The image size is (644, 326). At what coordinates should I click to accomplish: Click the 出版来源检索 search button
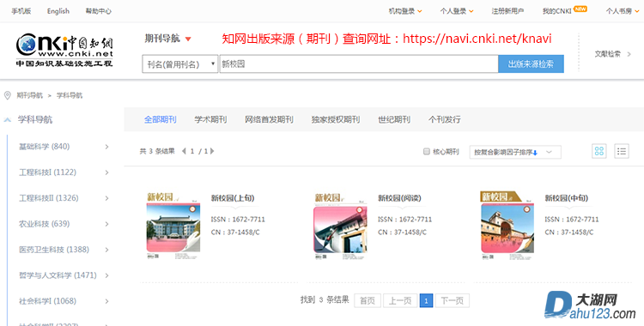[531, 64]
